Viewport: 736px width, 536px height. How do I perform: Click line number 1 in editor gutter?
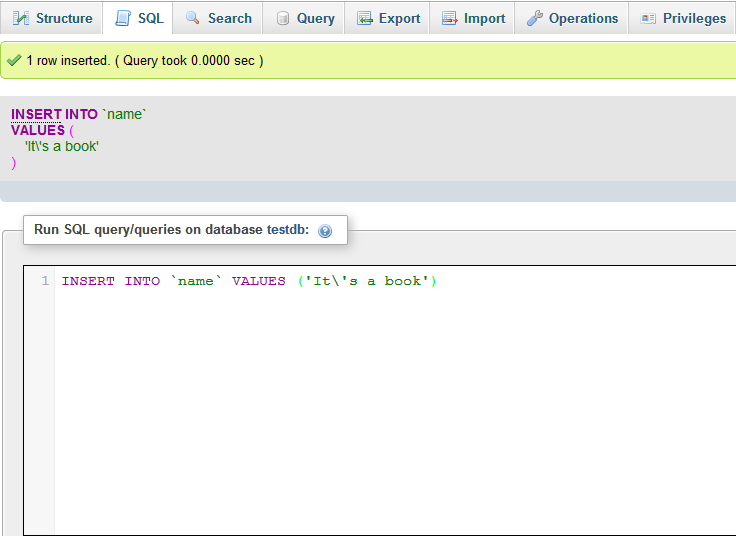(45, 281)
